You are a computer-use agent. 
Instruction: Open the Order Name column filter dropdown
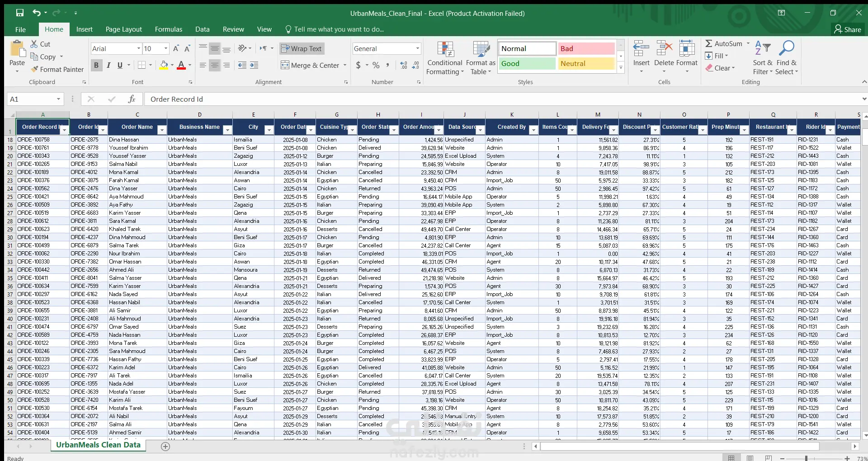[x=162, y=130]
